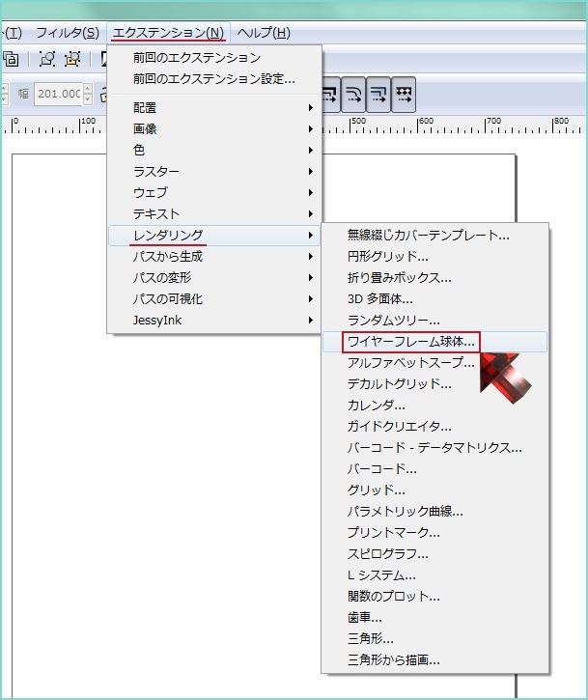The height and width of the screenshot is (700, 588).
Task: Choose ガイドクリエイタ...
Action: click(434, 427)
